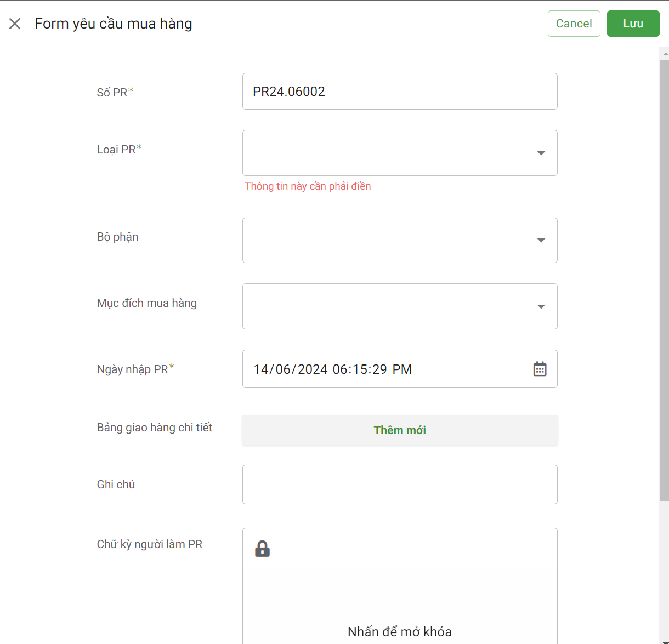The image size is (669, 644).
Task: Save the form with the Lưu button
Action: [x=633, y=24]
